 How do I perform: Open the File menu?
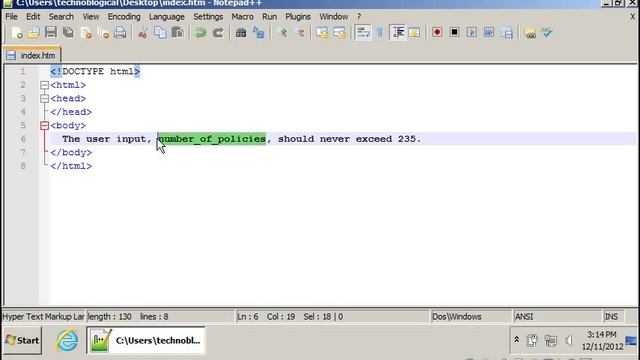pos(11,17)
